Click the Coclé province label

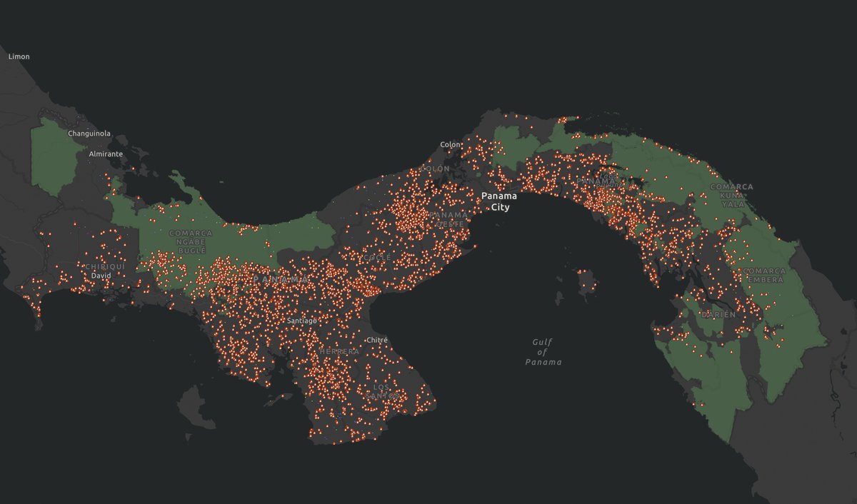point(377,257)
